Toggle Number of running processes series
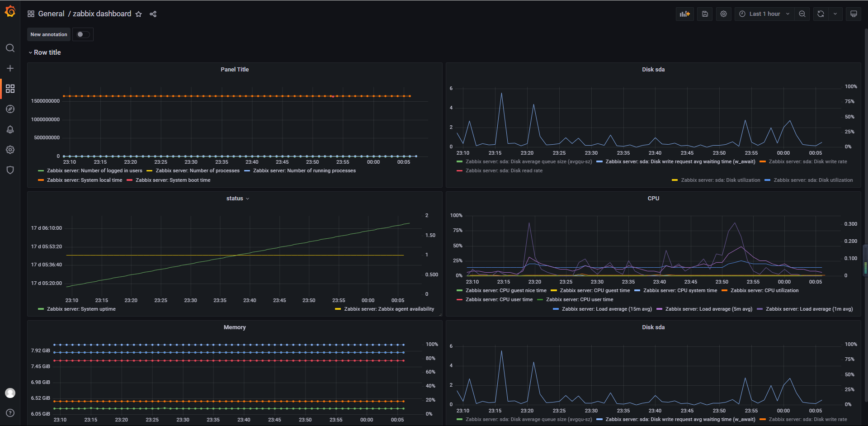 [x=304, y=171]
